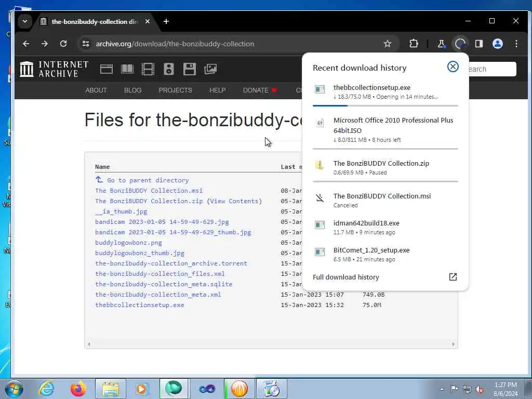Launch Firefox from taskbar
Image resolution: width=532 pixels, height=399 pixels.
[78, 389]
